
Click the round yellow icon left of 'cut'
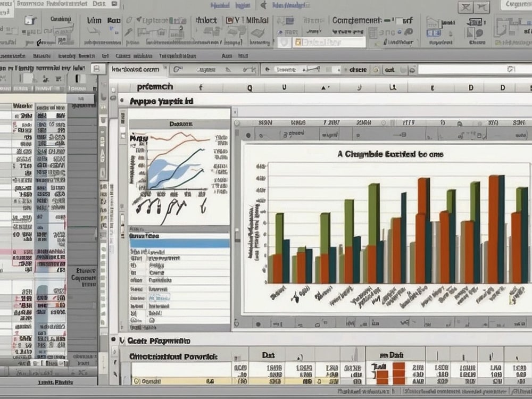tap(376, 70)
